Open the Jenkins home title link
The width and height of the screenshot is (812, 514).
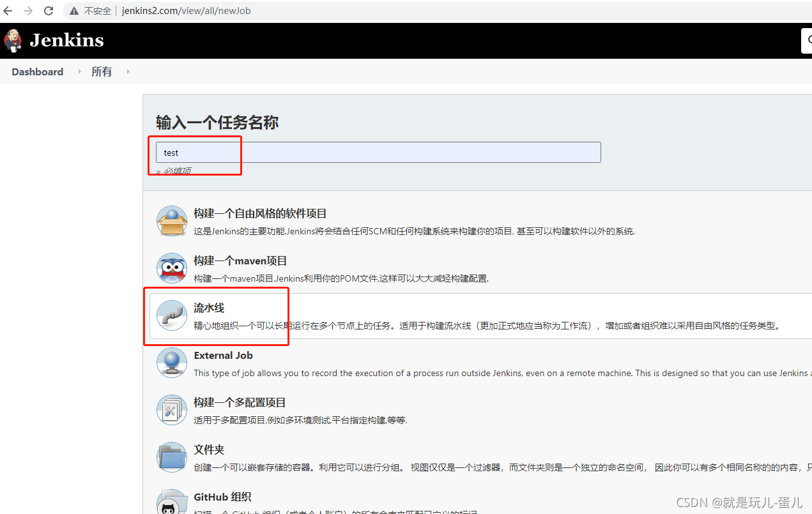click(66, 40)
